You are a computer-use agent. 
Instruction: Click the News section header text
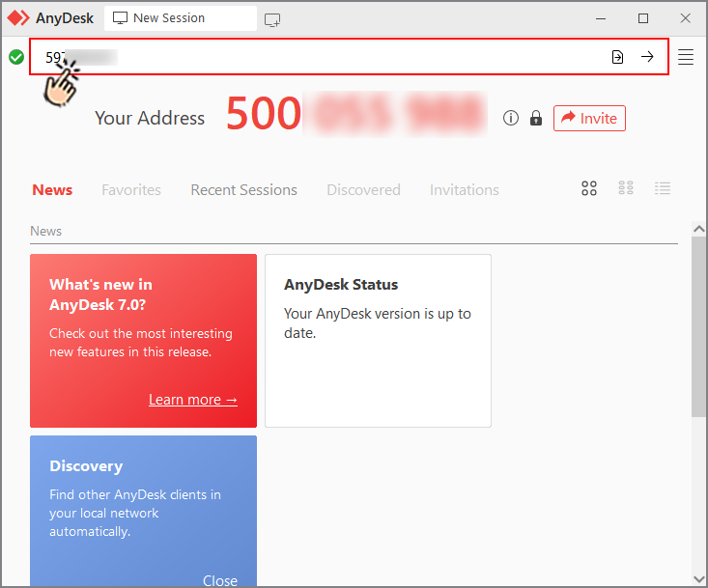[45, 231]
